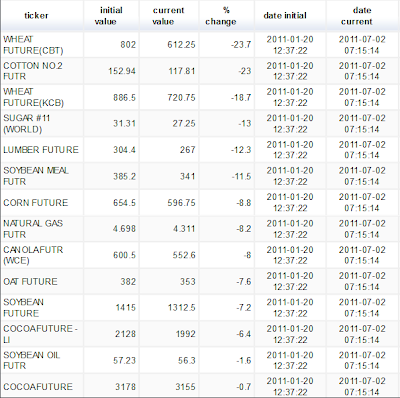Click the initial value 152.94
This screenshot has width=400, height=398.
pyautogui.click(x=122, y=71)
